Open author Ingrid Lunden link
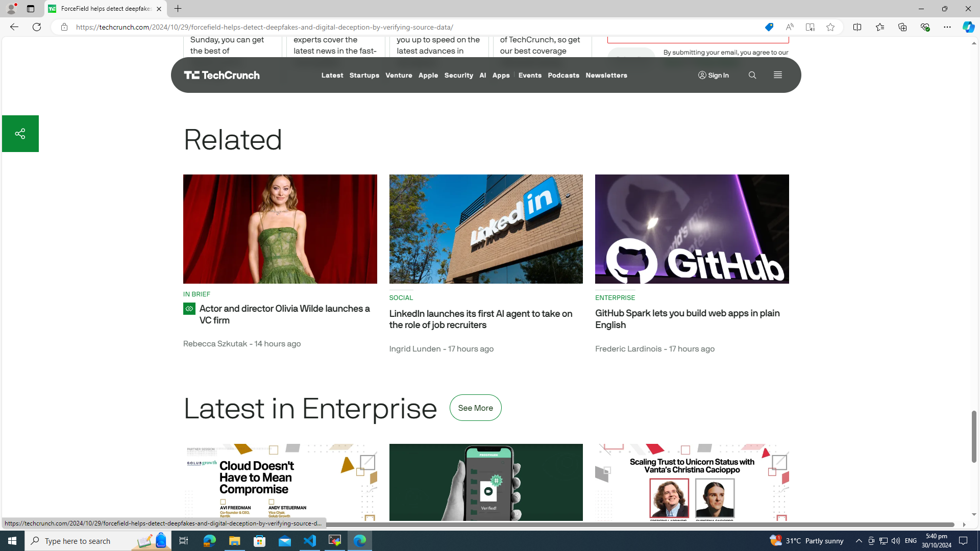The width and height of the screenshot is (980, 551). (415, 349)
